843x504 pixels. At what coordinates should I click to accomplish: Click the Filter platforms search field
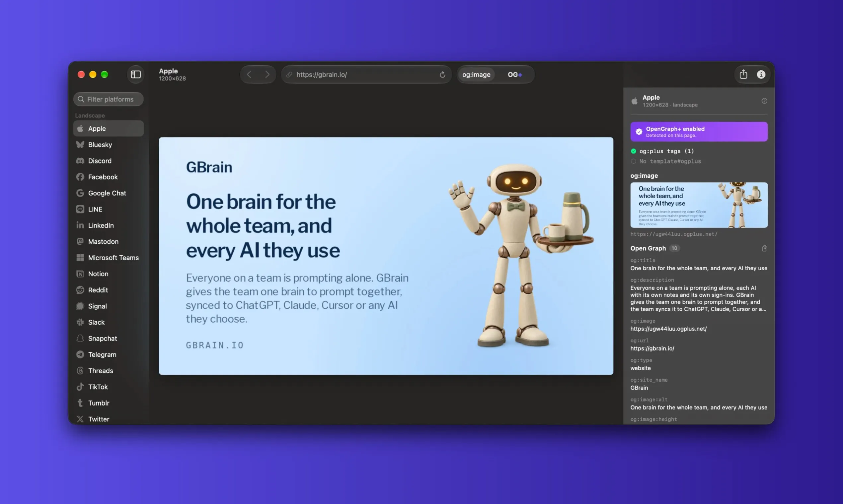[109, 99]
